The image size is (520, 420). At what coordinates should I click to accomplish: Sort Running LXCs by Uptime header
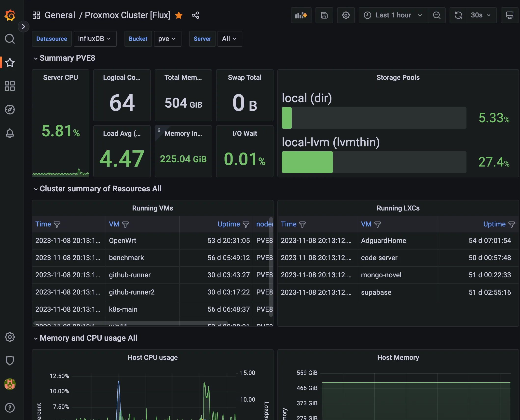494,224
